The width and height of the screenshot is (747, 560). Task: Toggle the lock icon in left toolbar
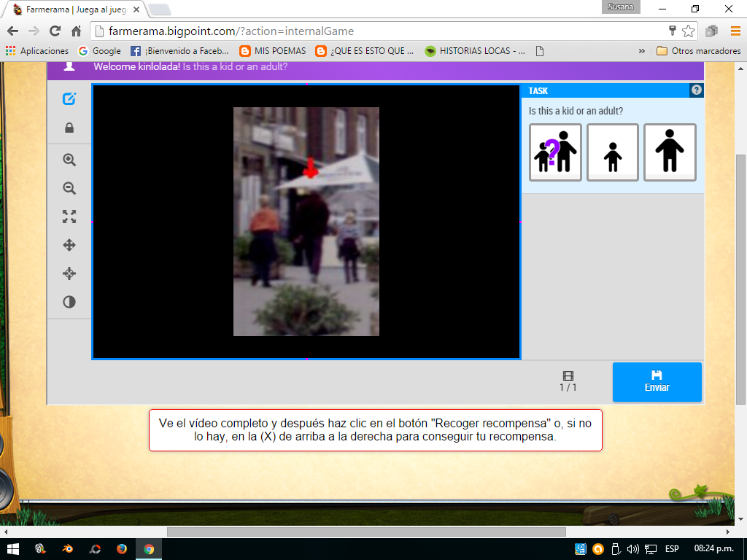[x=69, y=128]
